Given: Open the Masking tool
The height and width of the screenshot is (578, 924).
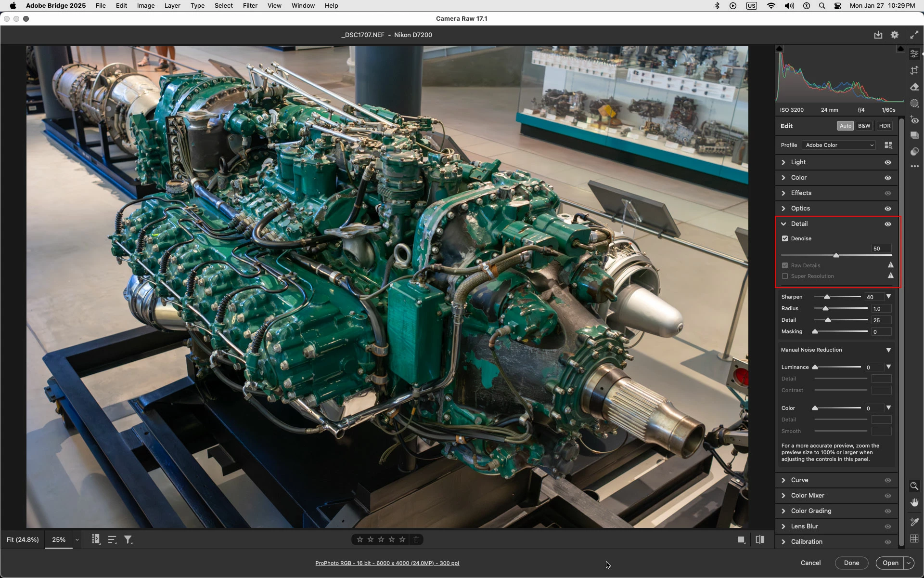Looking at the screenshot, I should (914, 104).
